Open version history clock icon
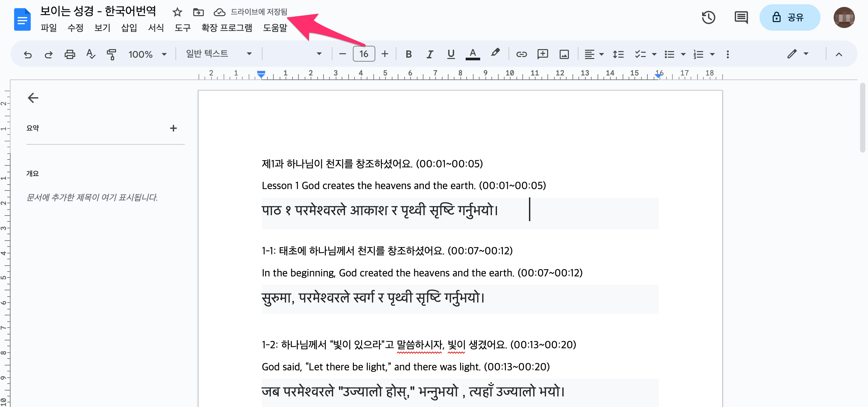This screenshot has height=407, width=868. pos(708,17)
